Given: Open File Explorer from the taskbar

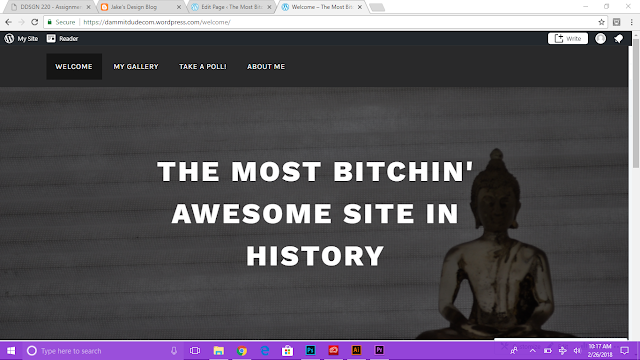Looking at the screenshot, I should click(218, 351).
